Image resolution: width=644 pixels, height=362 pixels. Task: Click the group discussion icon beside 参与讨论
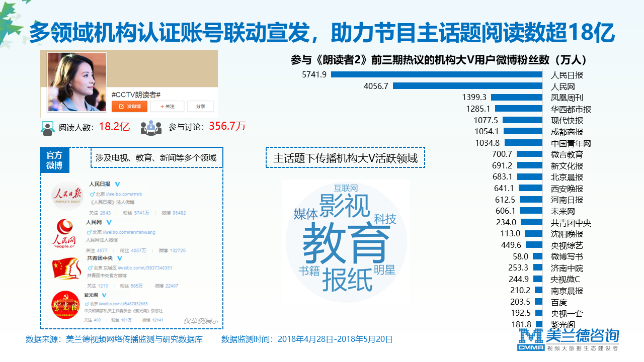(151, 128)
